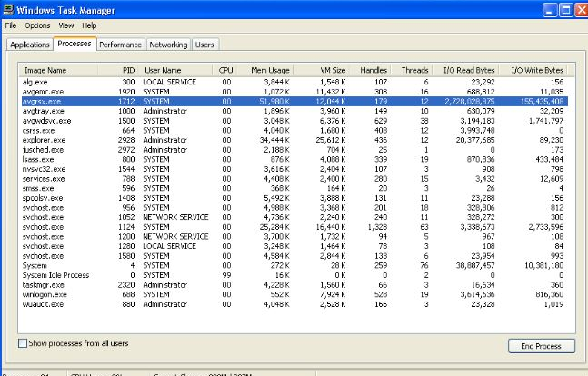Switch to the Performance tab

click(120, 45)
